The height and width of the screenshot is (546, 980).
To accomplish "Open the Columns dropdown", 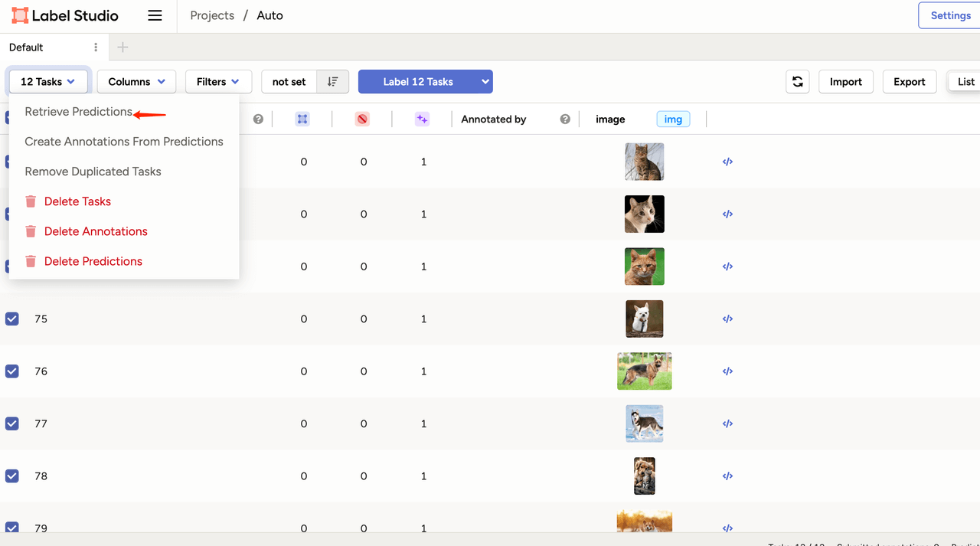I will 136,82.
